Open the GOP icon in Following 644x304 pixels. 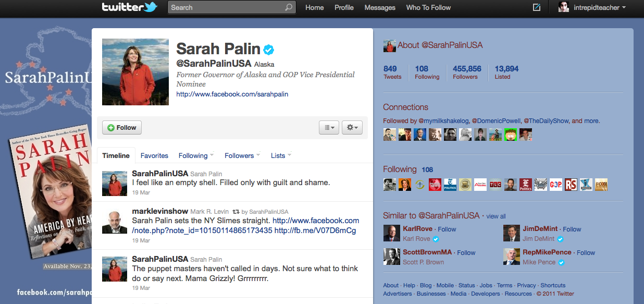556,185
